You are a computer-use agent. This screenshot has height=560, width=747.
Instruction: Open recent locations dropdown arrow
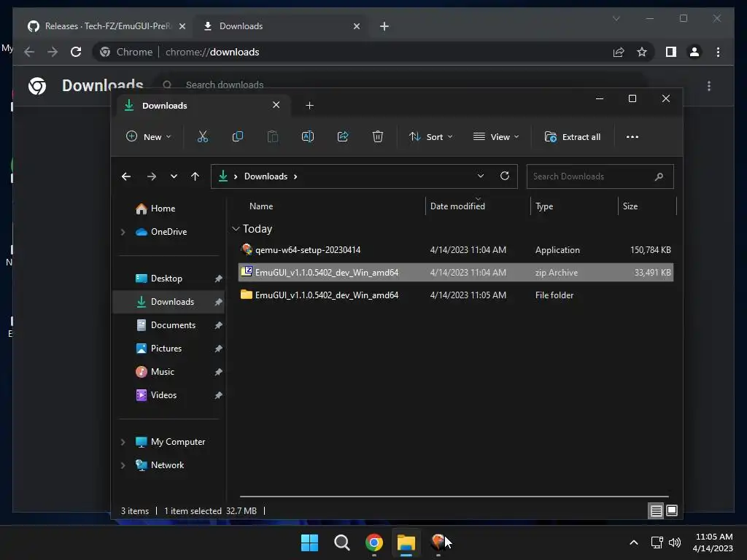pyautogui.click(x=174, y=176)
